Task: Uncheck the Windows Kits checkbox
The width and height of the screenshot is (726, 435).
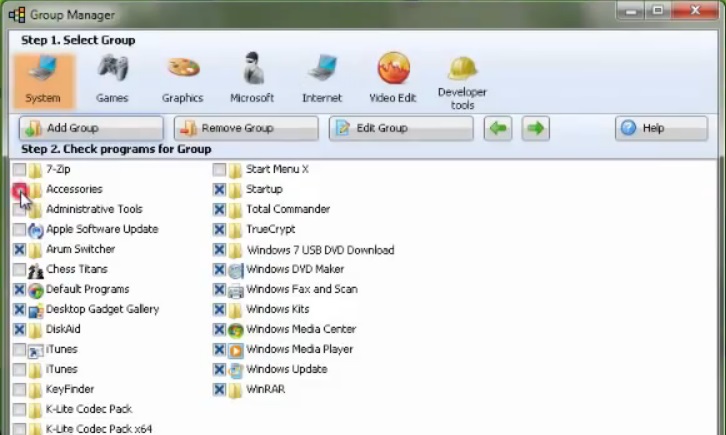Action: [219, 310]
